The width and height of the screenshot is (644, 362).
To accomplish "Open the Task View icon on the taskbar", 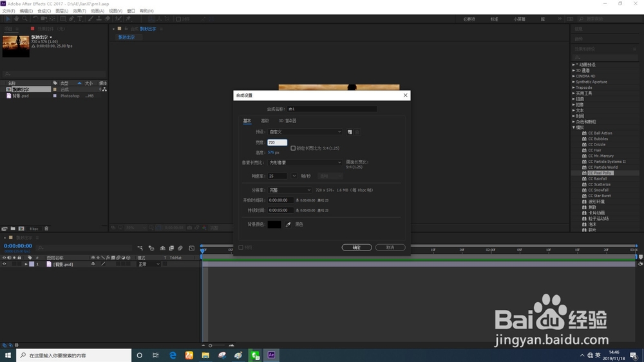I will coord(156,355).
